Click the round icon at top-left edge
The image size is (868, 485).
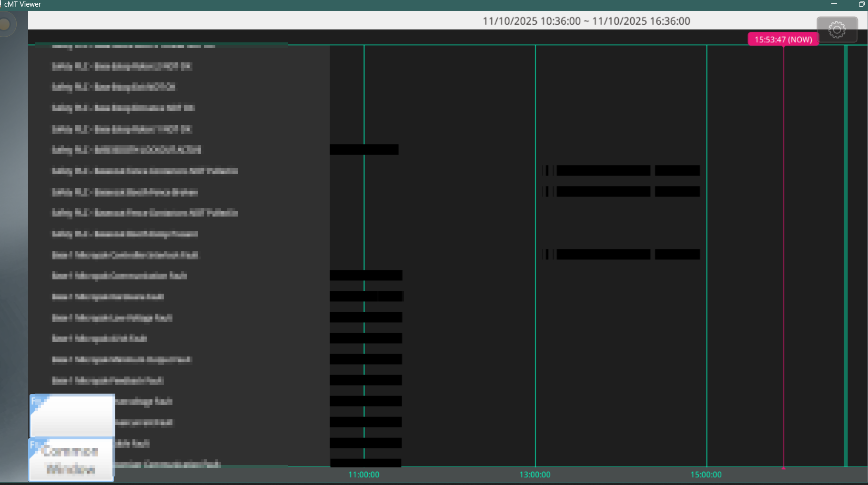[5, 24]
